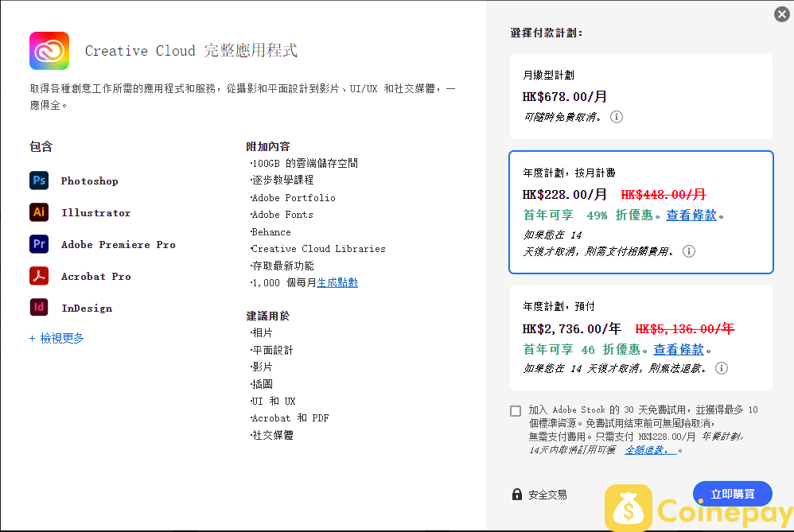Click the InDesign Id icon
The width and height of the screenshot is (794, 532).
click(x=39, y=307)
